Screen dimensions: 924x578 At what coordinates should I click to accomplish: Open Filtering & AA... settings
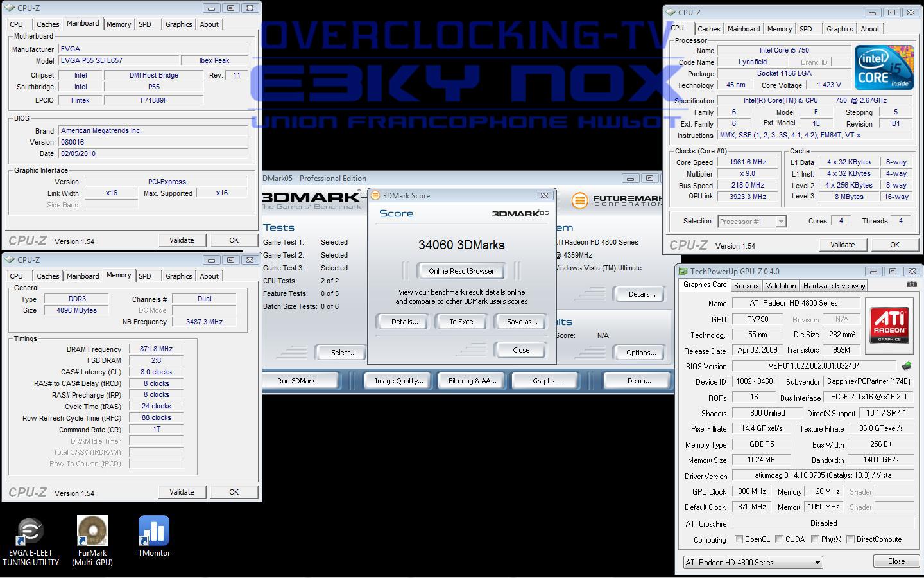pos(472,381)
